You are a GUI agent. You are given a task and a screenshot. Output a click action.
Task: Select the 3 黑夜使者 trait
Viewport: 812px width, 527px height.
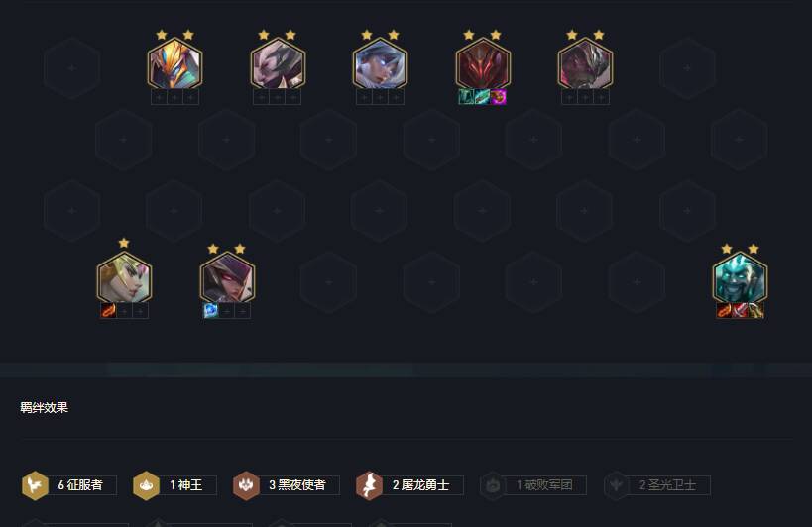(x=287, y=485)
